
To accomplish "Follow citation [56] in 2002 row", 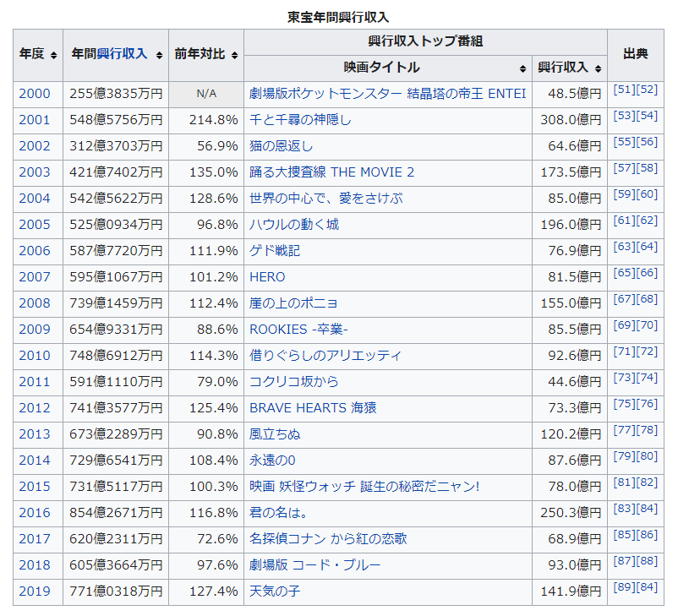I will [x=647, y=142].
